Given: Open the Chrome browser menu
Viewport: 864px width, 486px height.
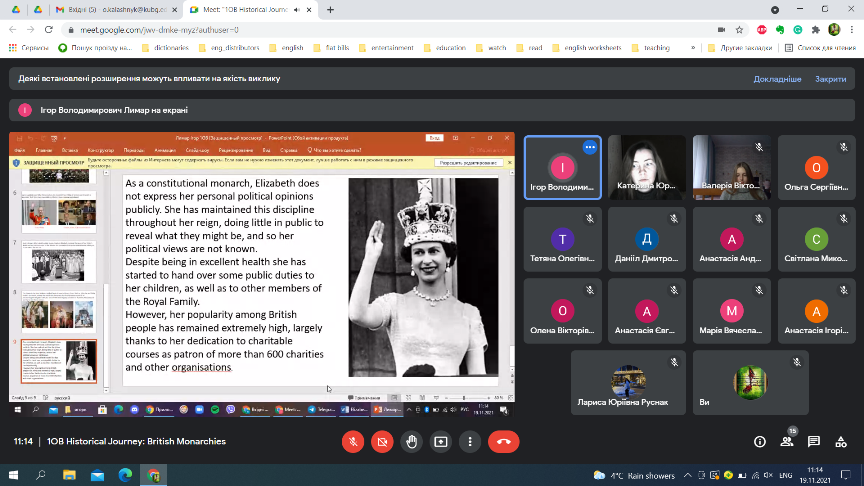Looking at the screenshot, I should (x=852, y=30).
